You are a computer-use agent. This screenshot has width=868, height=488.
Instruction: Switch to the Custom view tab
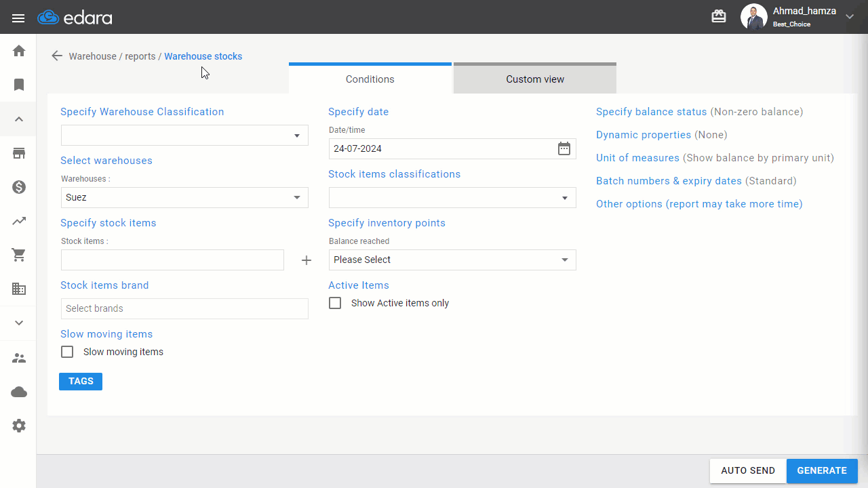[x=535, y=79]
